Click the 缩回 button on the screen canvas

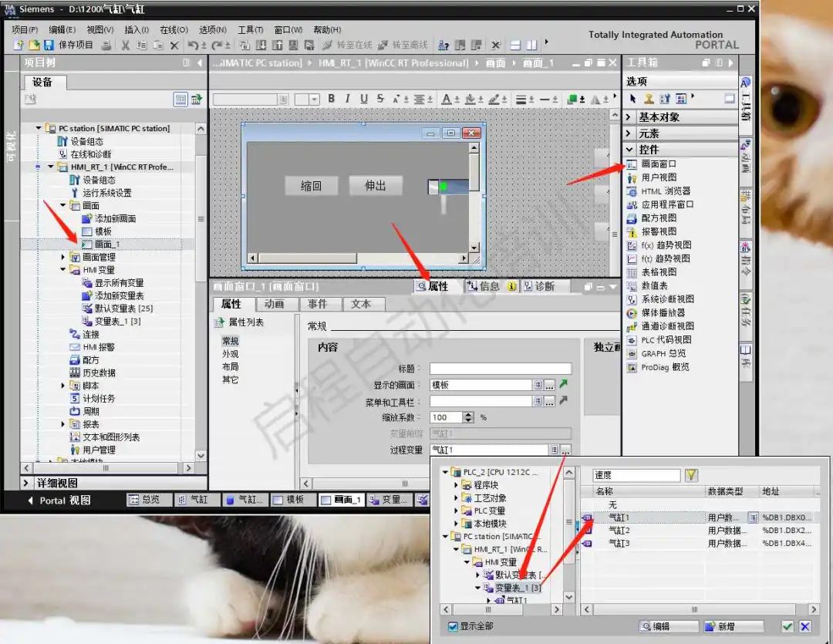(x=311, y=185)
